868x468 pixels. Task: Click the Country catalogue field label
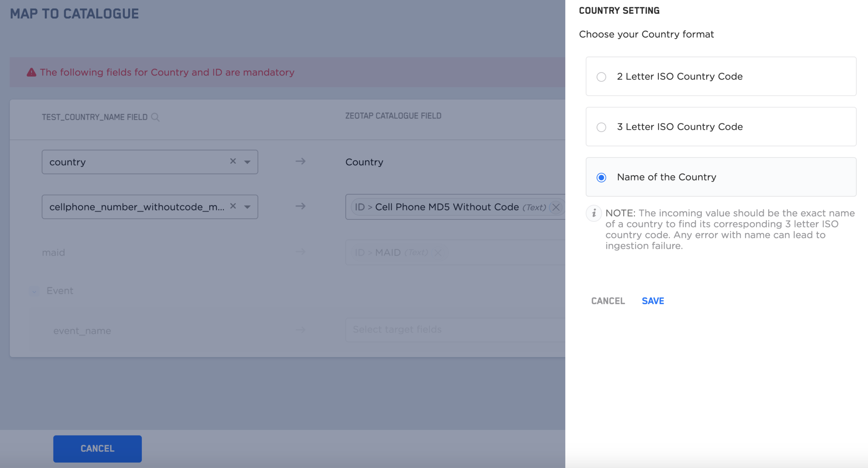click(364, 162)
